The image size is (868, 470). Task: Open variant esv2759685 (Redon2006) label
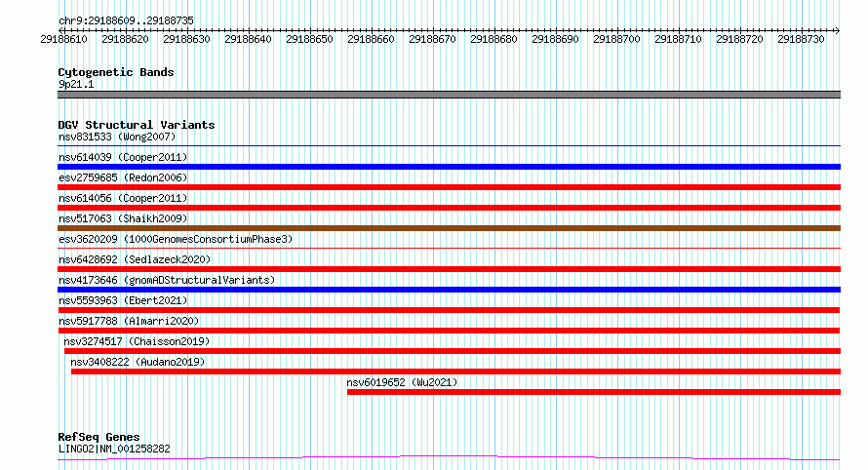[123, 177]
